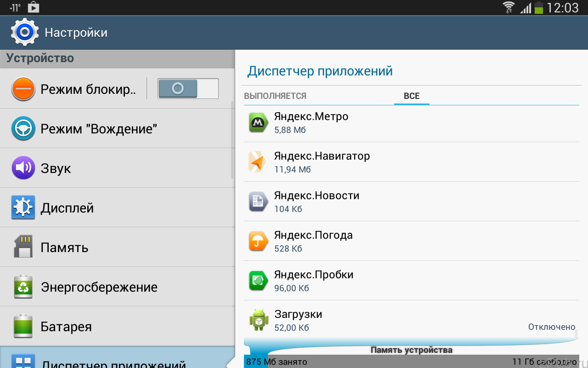Tap the Загрузки Android robot icon
This screenshot has width=588, height=368.
(x=259, y=320)
